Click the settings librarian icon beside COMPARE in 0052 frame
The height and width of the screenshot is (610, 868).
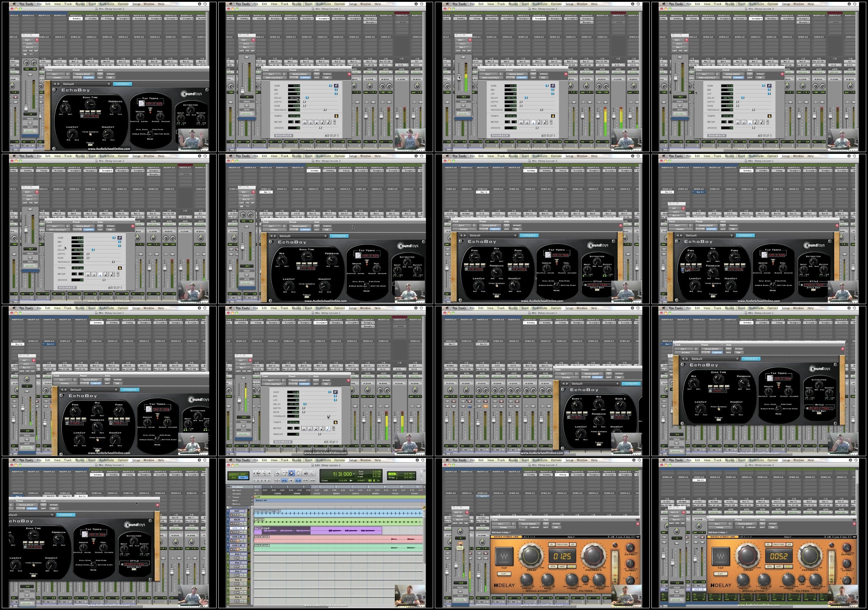[x=743, y=528]
